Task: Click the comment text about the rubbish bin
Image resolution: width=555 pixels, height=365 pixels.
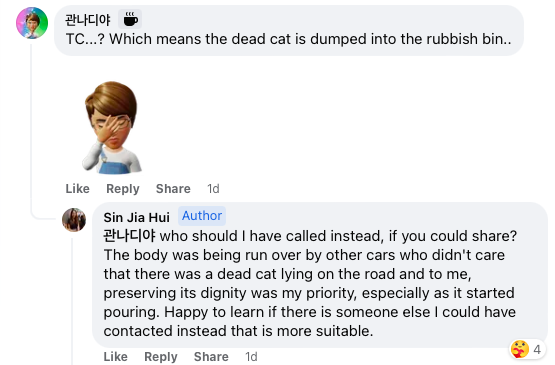Action: [x=288, y=39]
